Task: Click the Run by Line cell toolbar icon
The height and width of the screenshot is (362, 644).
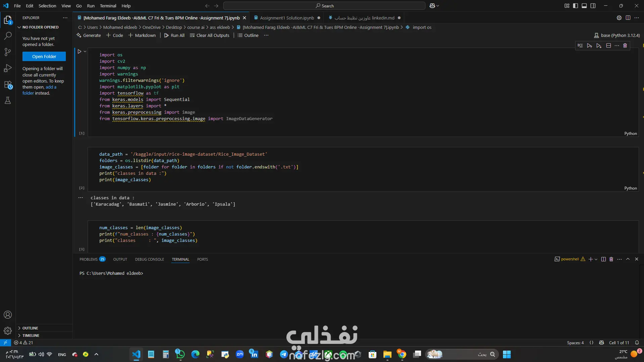Action: 580,46
